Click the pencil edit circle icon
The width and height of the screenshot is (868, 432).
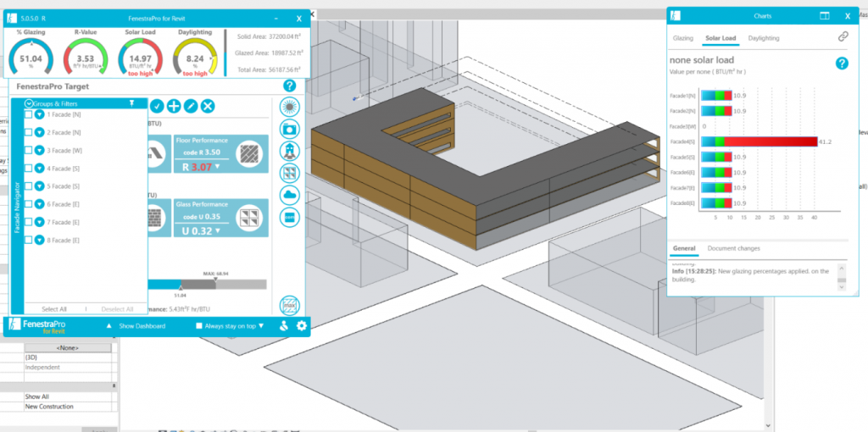click(191, 106)
